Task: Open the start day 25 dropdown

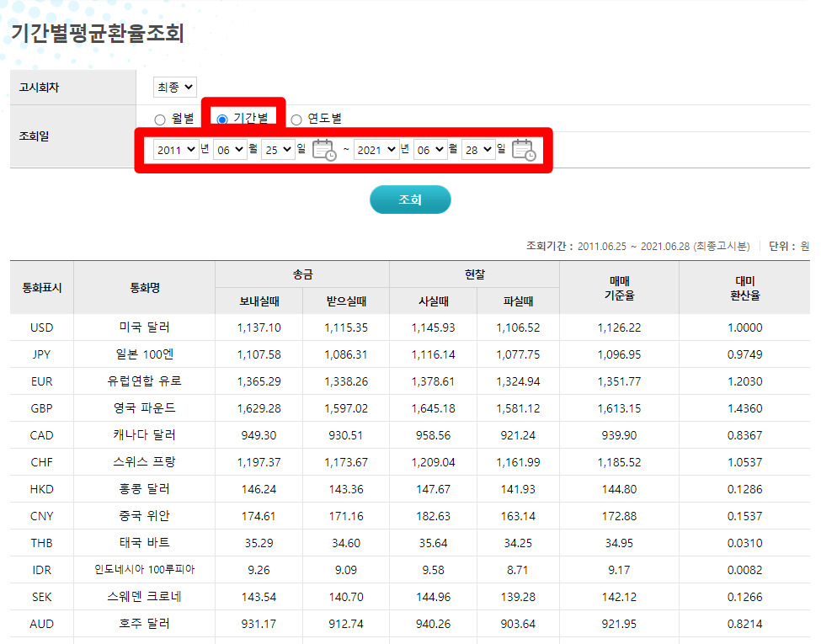Action: pos(279,149)
